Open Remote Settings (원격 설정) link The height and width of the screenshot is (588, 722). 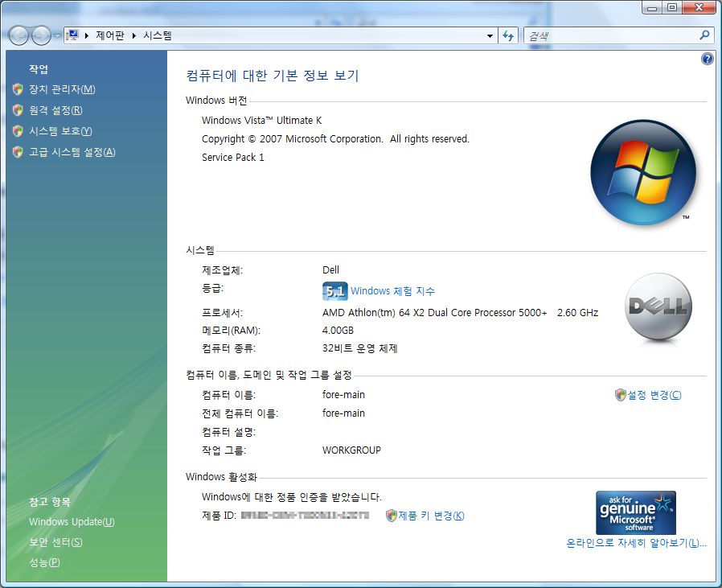55,110
